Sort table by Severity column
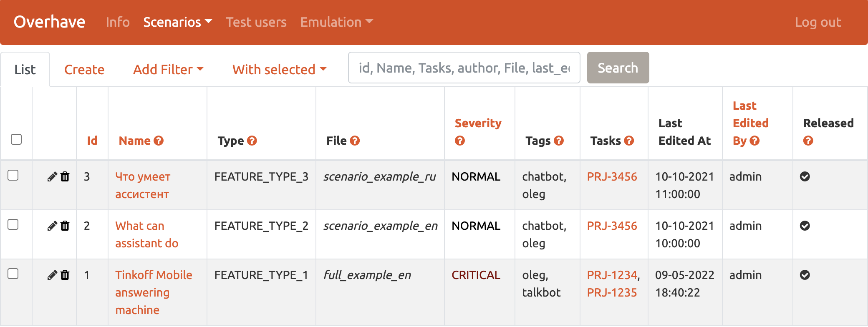Viewport: 868px width, 327px height. 478,123
